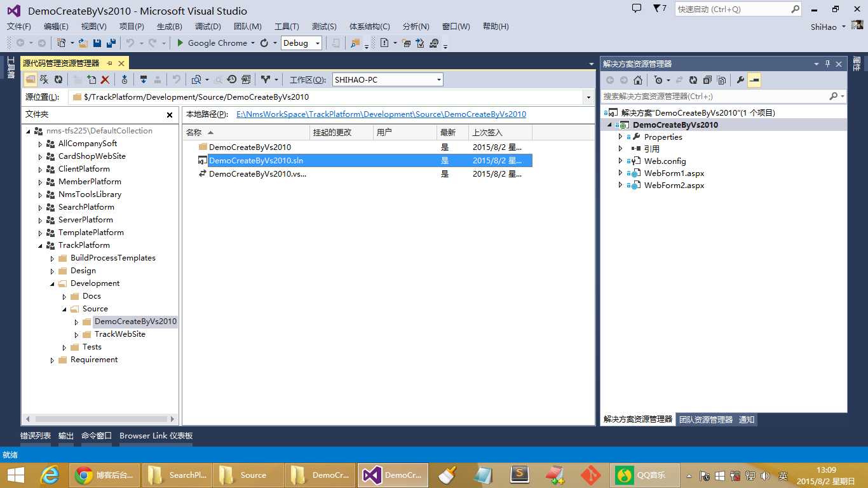Viewport: 868px width, 488px height.
Task: Toggle pin on Source Control Explorer tab
Action: click(x=109, y=63)
